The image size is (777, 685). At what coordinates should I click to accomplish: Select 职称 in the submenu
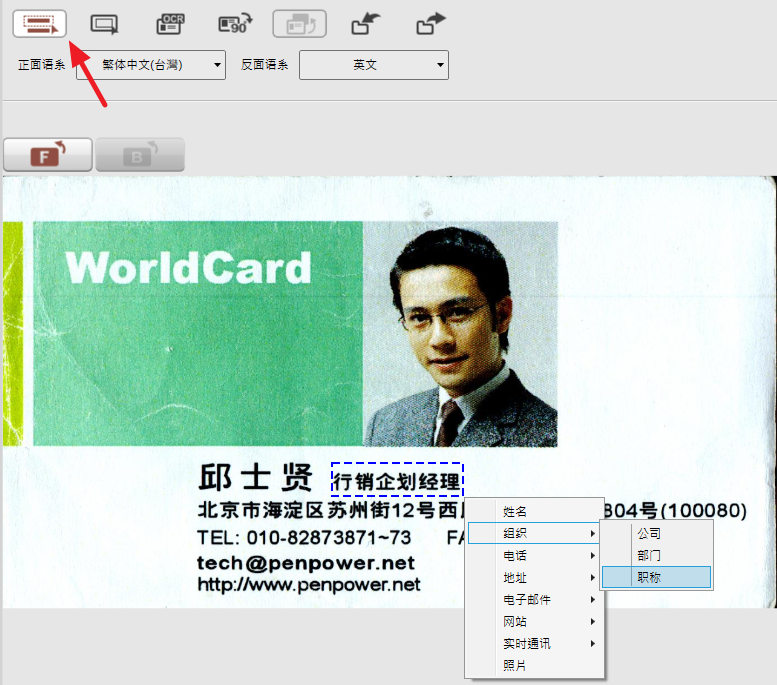pyautogui.click(x=649, y=577)
